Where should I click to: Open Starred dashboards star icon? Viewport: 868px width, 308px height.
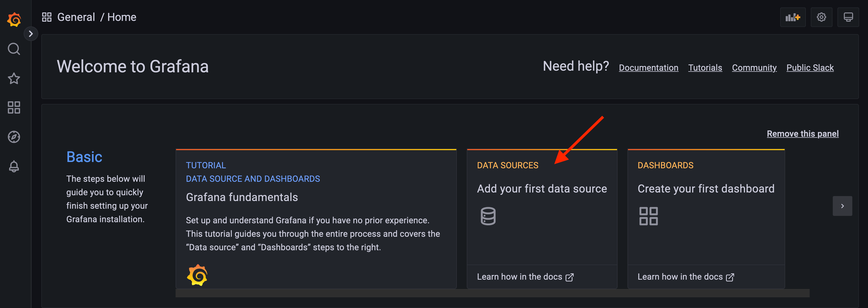14,78
